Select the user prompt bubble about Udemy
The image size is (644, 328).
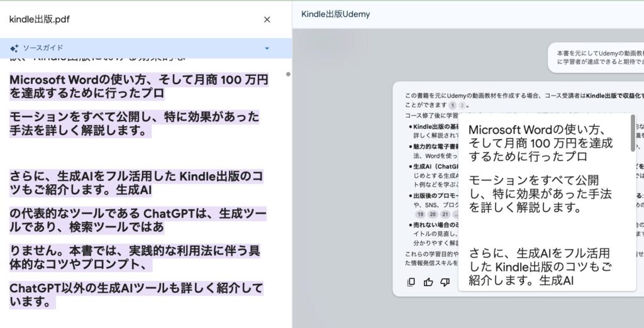click(594, 57)
